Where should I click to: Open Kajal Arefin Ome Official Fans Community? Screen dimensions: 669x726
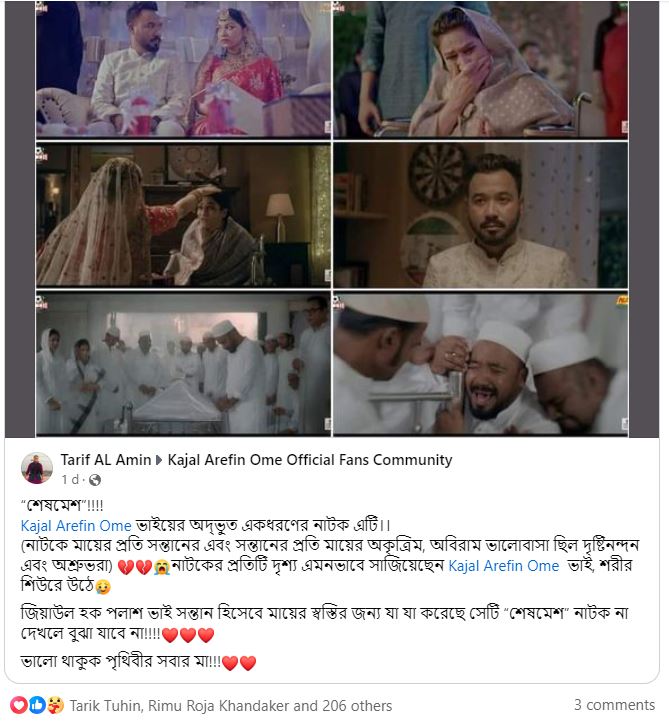point(310,460)
